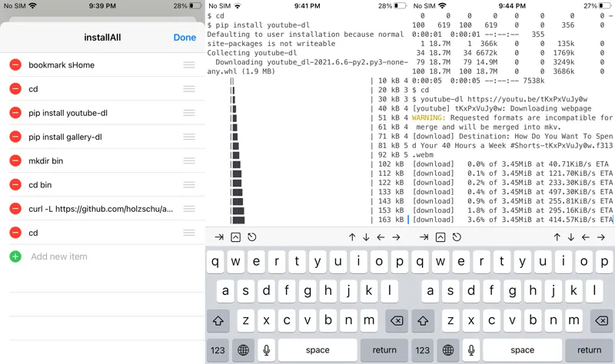The image size is (615, 364).
Task: Tap the 'q' key on the 9:41 PM keyboard
Action: [215, 261]
